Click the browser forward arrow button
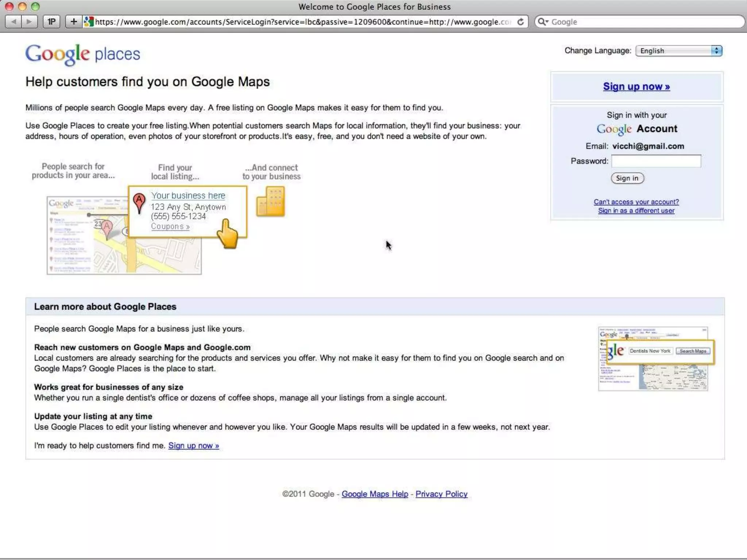The height and width of the screenshot is (560, 747). [x=30, y=22]
